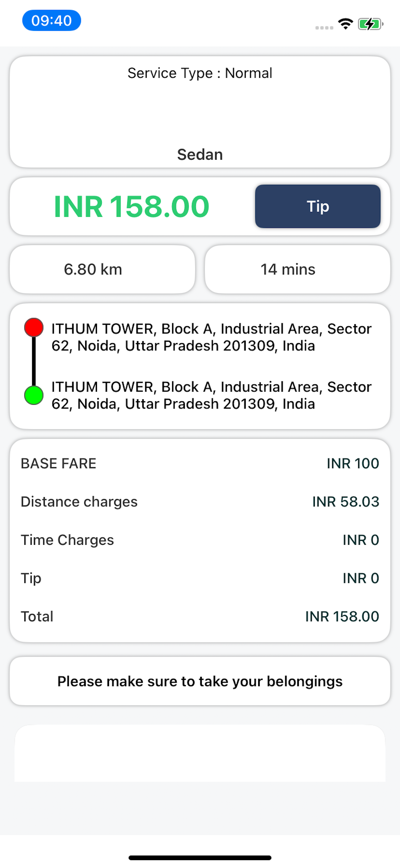Tap the battery charging icon
Viewport: 400px width, 868px height.
coord(370,24)
